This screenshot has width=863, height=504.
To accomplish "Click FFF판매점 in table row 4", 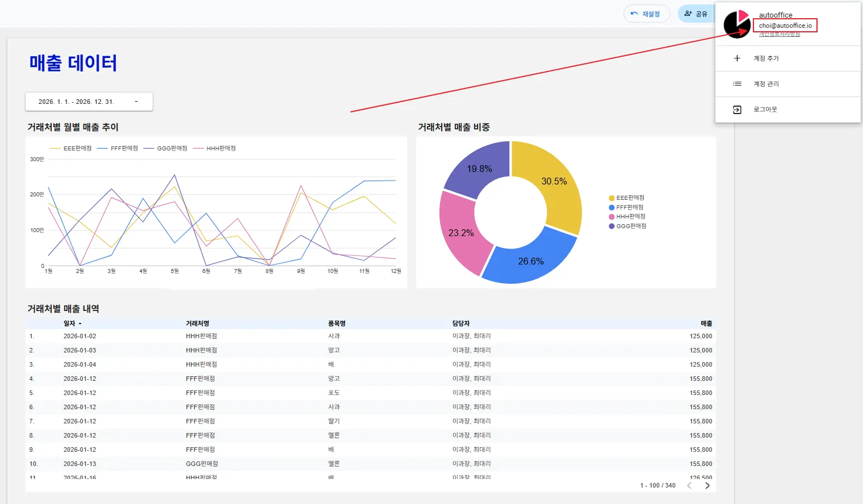I will (x=200, y=379).
